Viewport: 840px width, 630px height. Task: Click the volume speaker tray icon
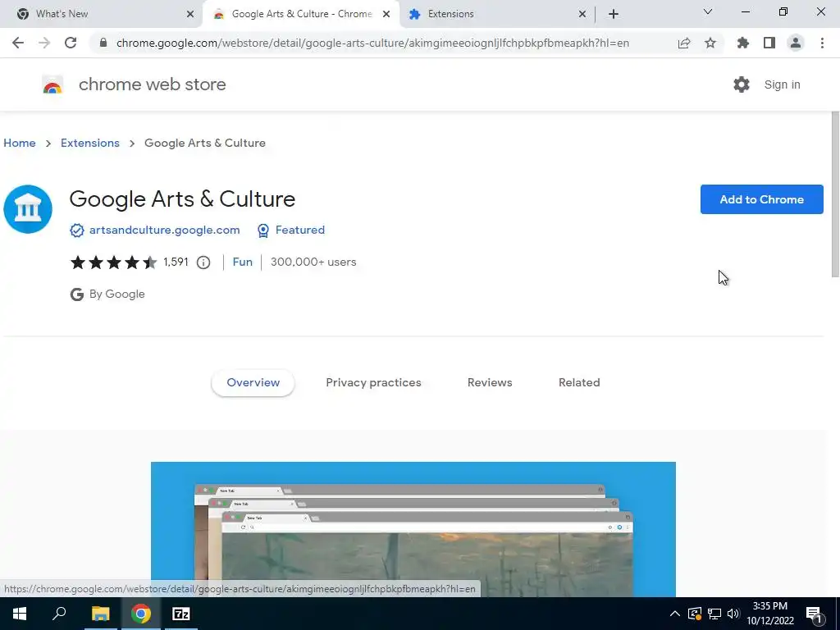click(x=733, y=614)
